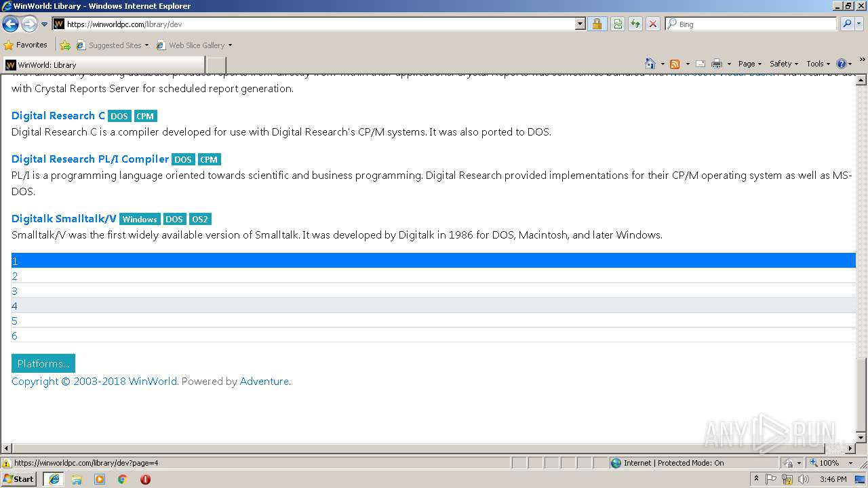The image size is (868, 488).
Task: Open the Safety menu
Action: click(783, 64)
